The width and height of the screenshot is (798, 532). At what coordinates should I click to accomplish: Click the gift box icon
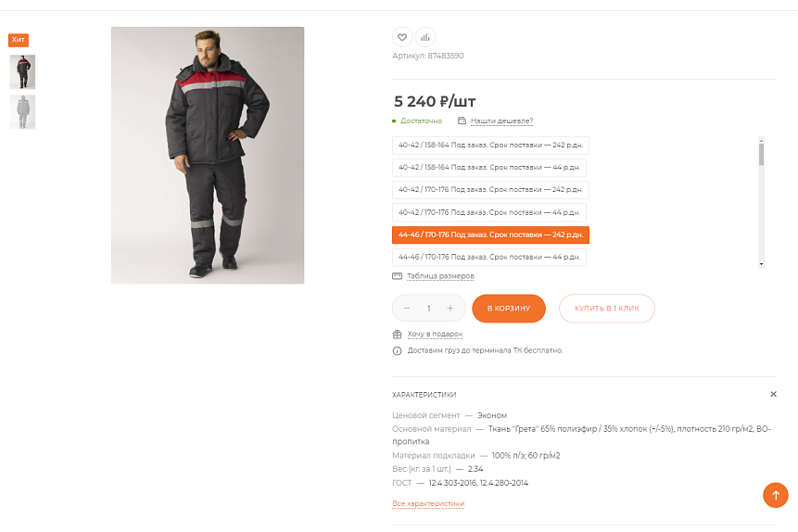pos(397,335)
